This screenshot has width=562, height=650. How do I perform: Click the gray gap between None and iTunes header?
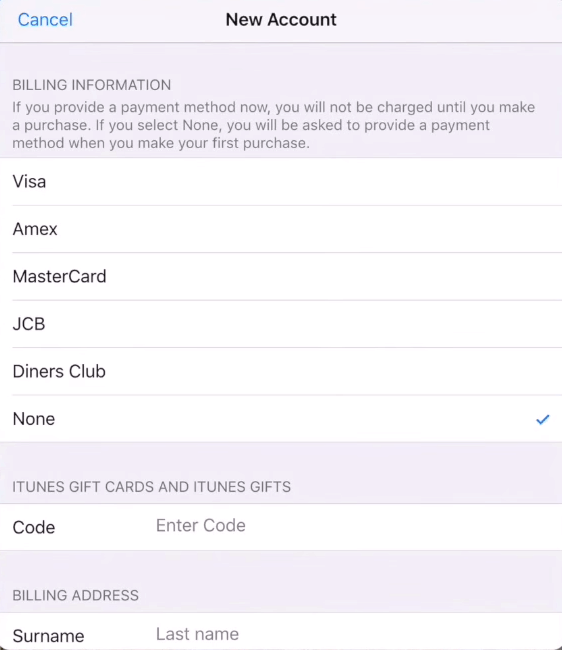pos(281,458)
